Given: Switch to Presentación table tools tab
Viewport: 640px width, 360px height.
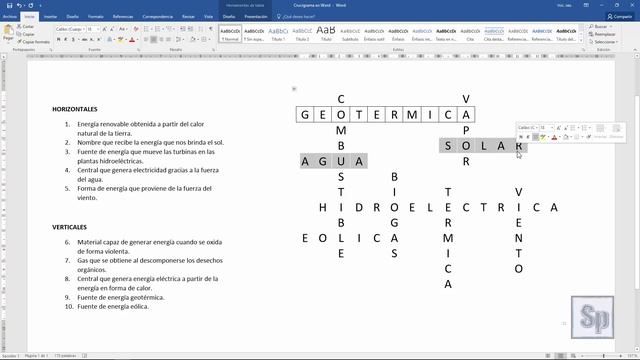Looking at the screenshot, I should (256, 17).
